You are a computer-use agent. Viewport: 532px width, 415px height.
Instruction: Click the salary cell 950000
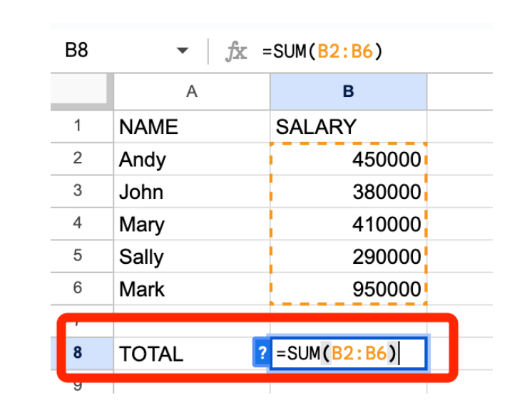click(x=348, y=289)
